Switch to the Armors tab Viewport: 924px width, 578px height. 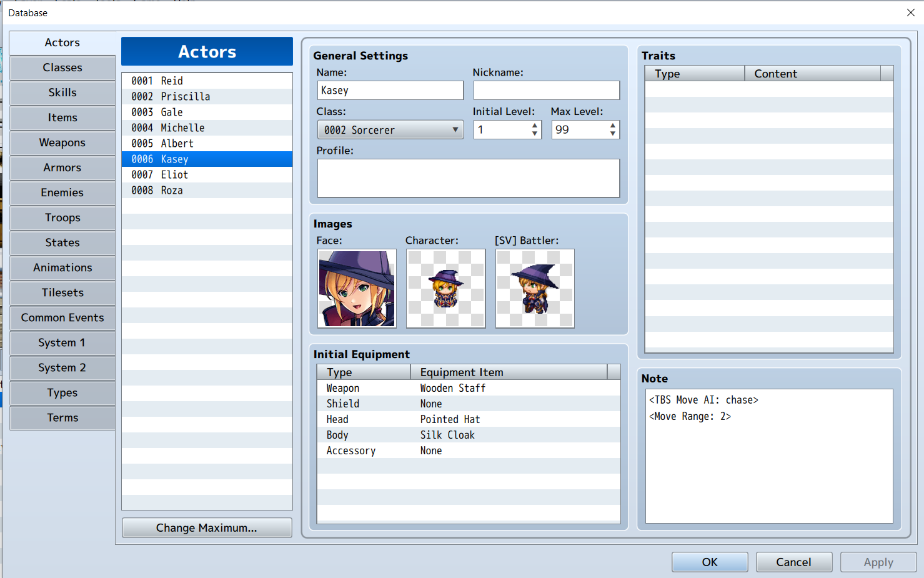point(62,167)
